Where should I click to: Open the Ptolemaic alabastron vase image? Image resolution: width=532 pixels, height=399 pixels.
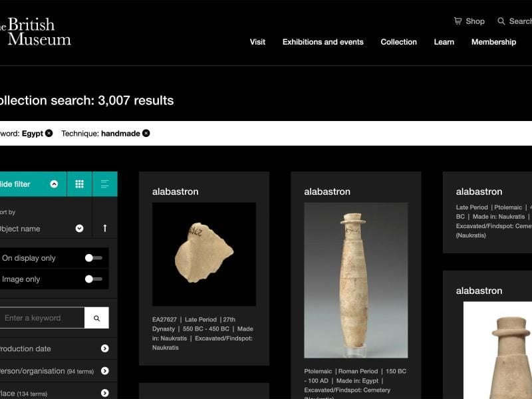click(x=356, y=280)
